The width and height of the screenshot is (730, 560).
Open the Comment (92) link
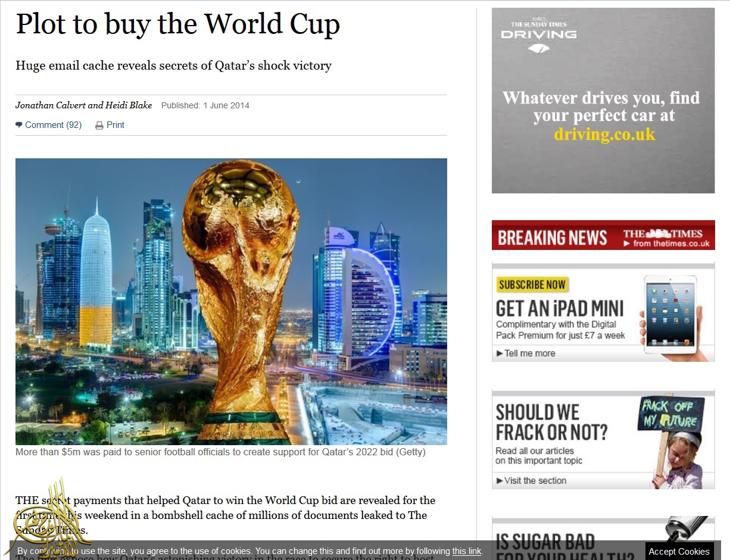pyautogui.click(x=53, y=125)
